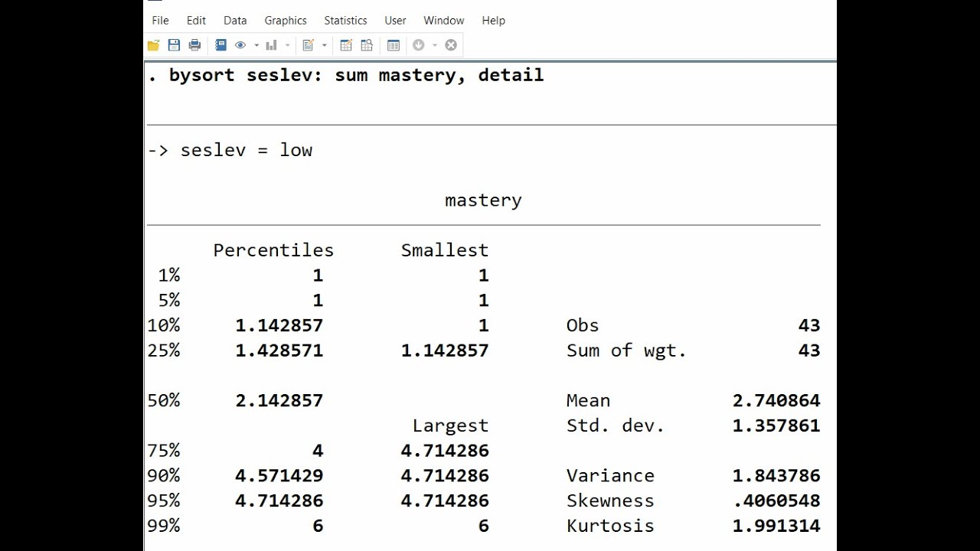980x551 pixels.
Task: Click the Skewness value .4060548
Action: [776, 500]
